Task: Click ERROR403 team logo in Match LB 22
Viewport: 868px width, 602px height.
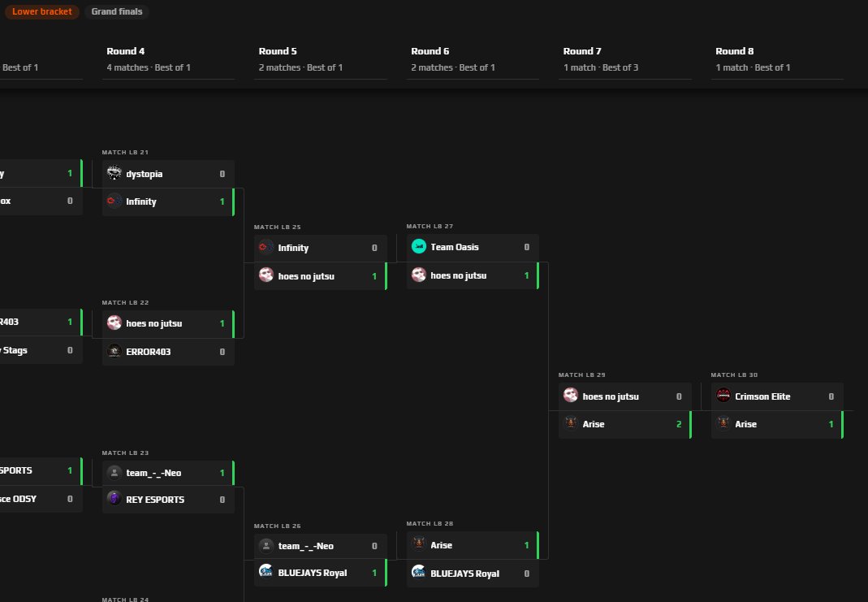Action: 114,351
